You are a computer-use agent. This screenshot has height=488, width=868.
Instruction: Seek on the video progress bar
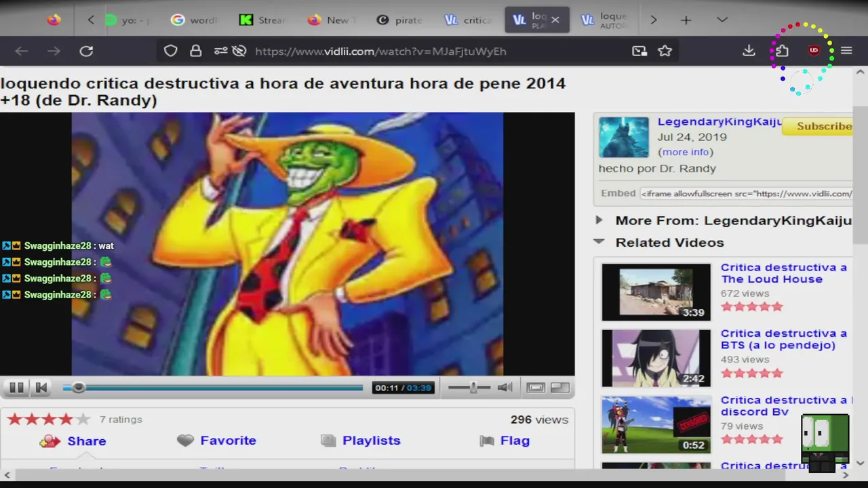pyautogui.click(x=213, y=388)
